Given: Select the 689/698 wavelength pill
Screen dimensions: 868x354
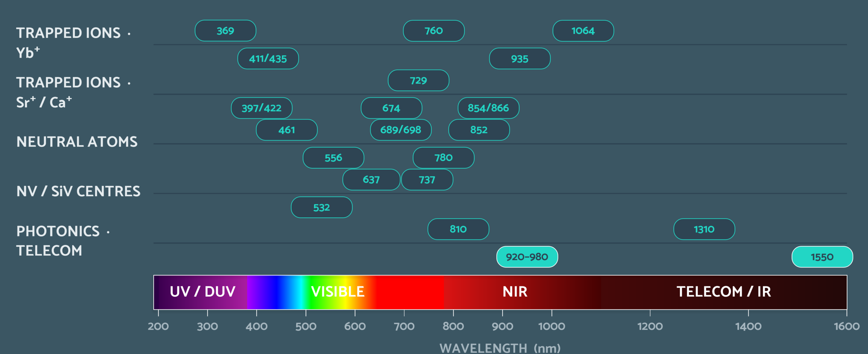Looking at the screenshot, I should point(401,130).
